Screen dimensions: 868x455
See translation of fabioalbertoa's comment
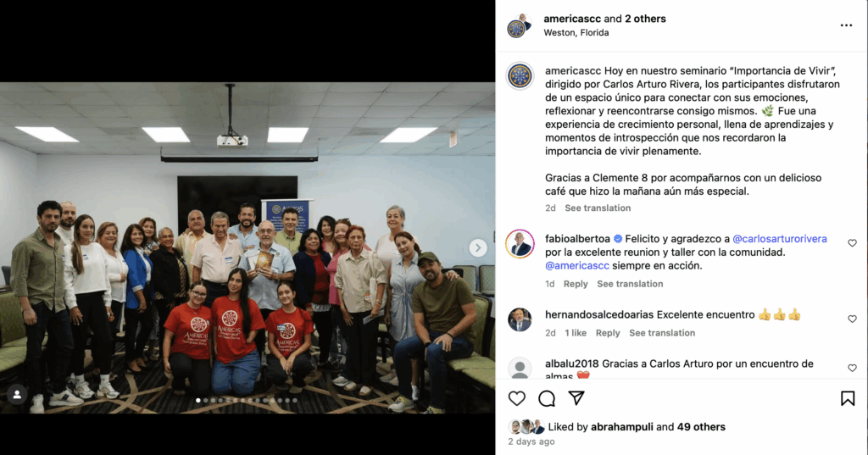630,284
